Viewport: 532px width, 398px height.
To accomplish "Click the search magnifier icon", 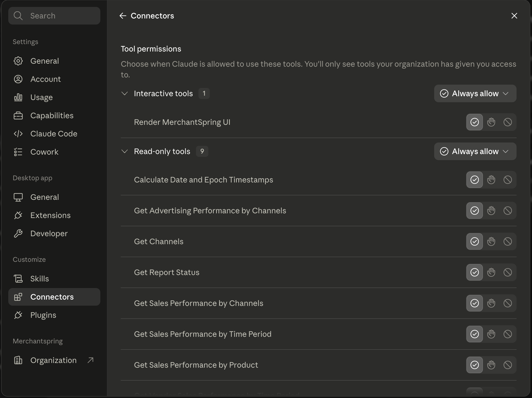I will pos(18,16).
